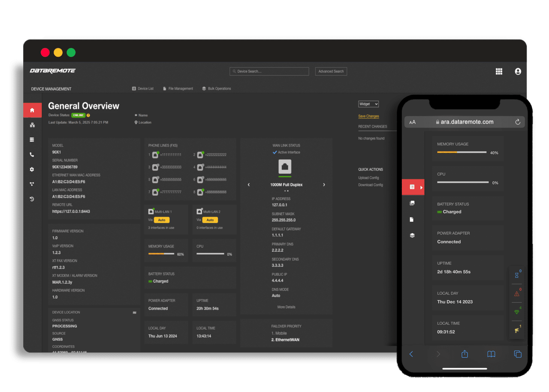Go to next WAN interface with right chevron
This screenshot has width=549, height=392.
(x=324, y=185)
